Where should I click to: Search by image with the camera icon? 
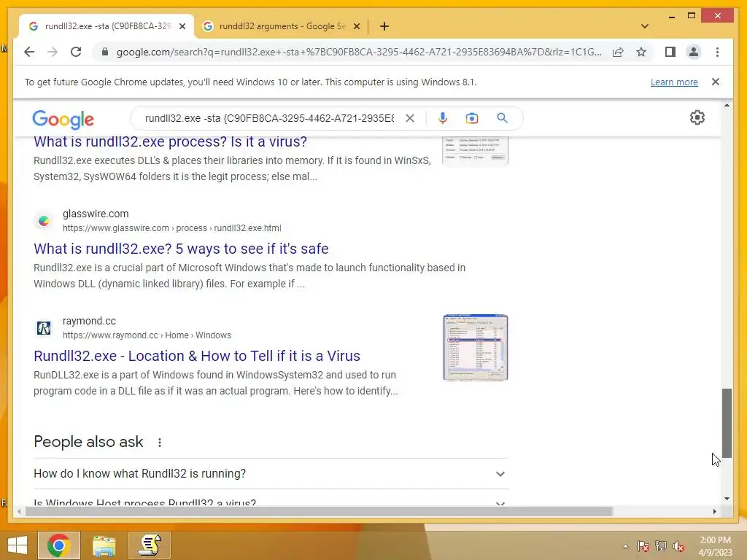click(x=472, y=118)
